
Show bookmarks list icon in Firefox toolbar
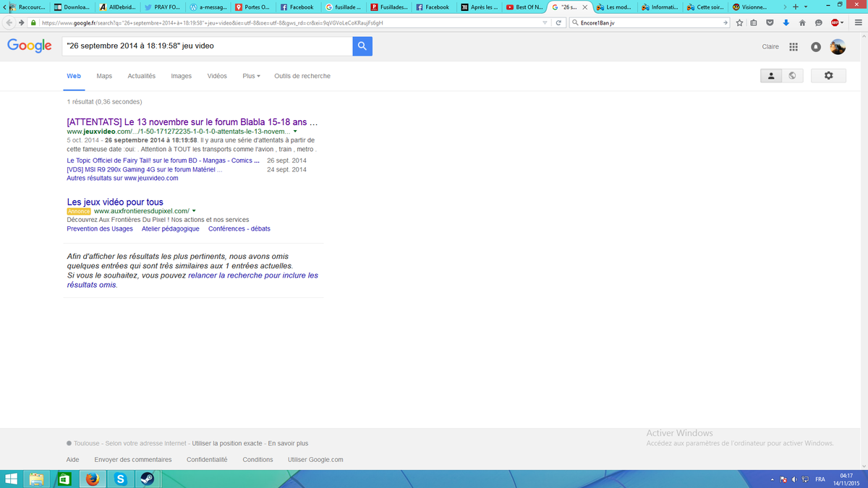click(754, 22)
